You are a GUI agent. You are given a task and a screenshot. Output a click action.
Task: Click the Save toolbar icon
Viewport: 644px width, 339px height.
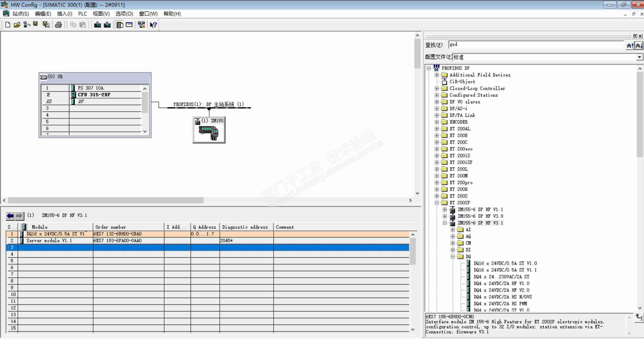(x=35, y=25)
